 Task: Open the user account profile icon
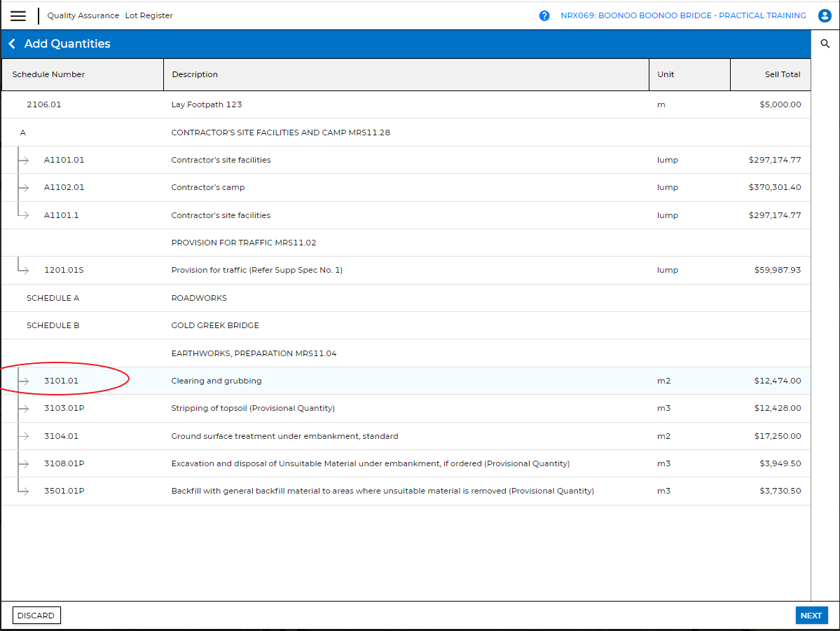click(x=825, y=15)
